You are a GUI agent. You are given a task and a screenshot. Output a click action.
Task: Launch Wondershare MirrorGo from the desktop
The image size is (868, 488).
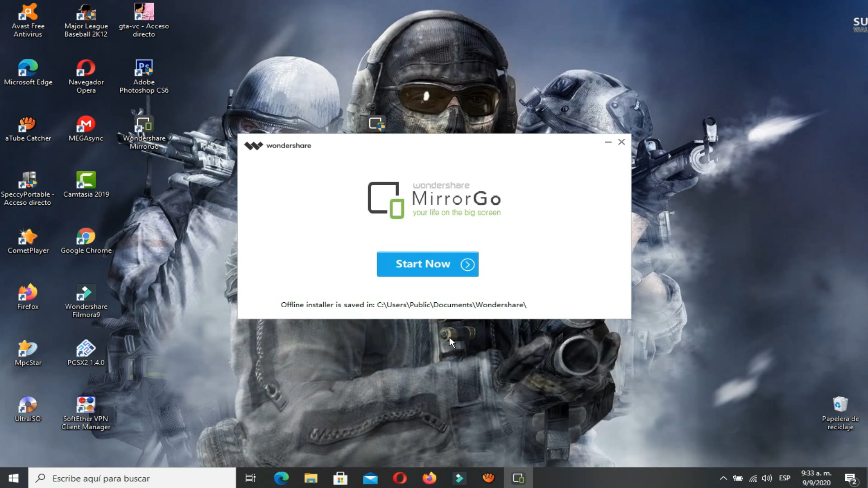(x=143, y=127)
